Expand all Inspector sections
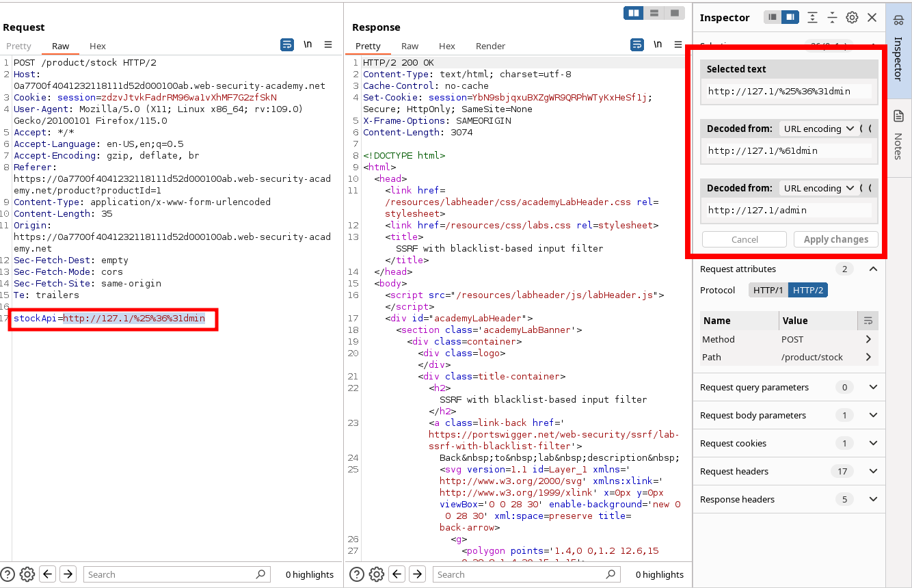The image size is (912, 588). 812,17
